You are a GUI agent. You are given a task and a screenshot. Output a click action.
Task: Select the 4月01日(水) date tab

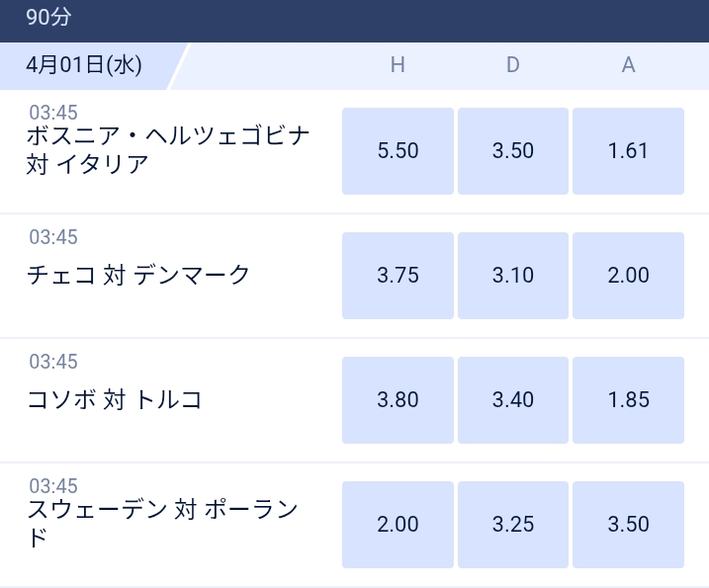pyautogui.click(x=84, y=65)
